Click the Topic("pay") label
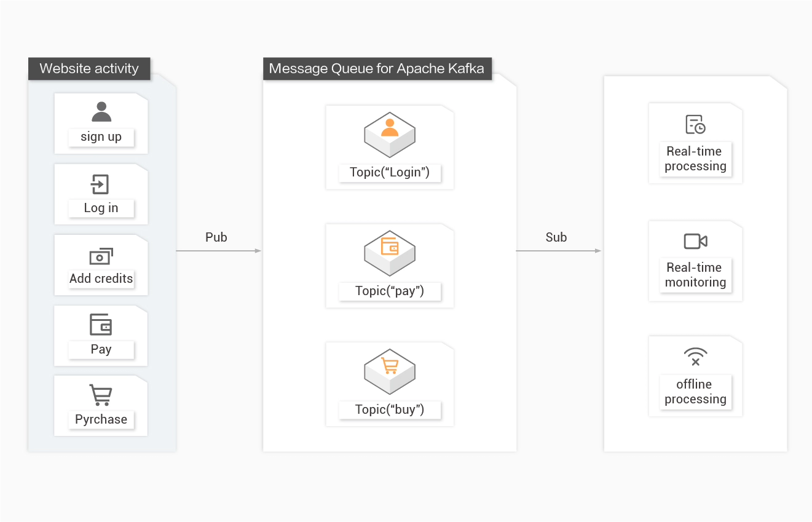 coord(390,291)
